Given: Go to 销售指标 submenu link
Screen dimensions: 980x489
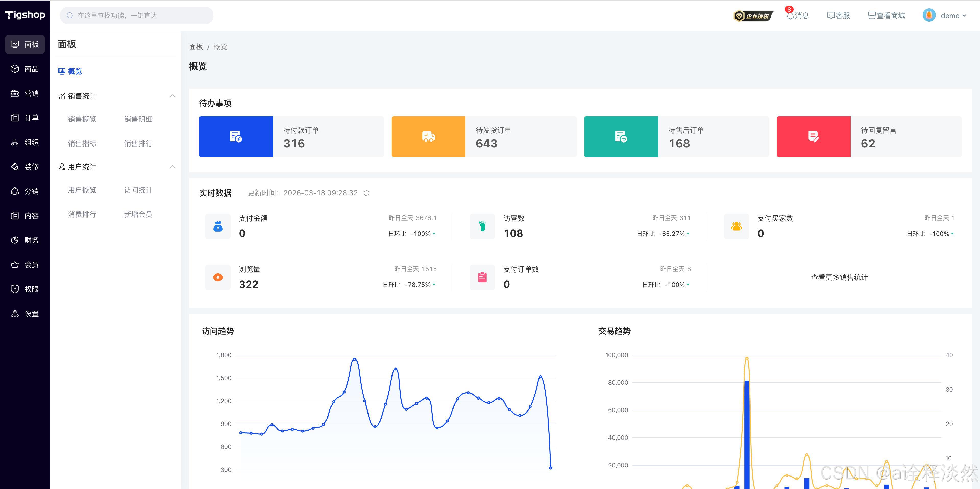Looking at the screenshot, I should pos(82,144).
